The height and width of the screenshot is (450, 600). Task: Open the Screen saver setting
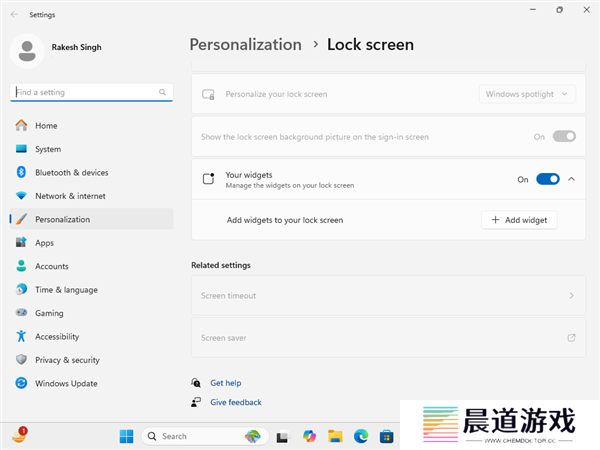[388, 338]
